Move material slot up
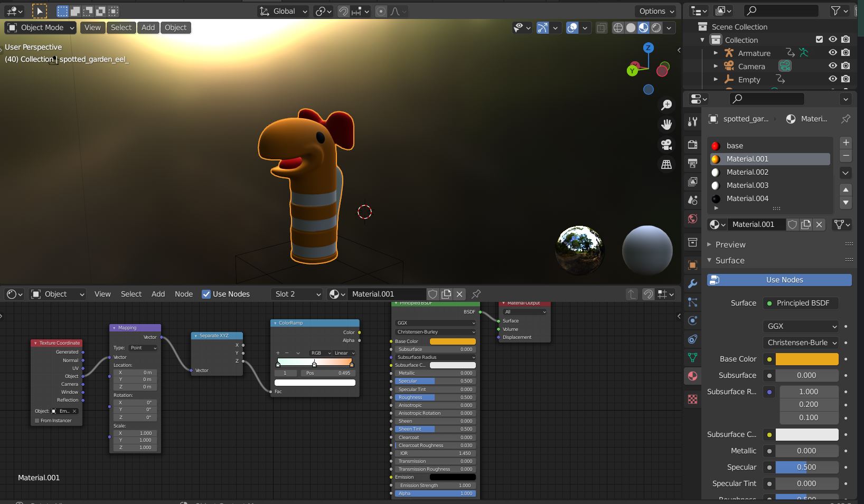This screenshot has height=504, width=864. 846,189
